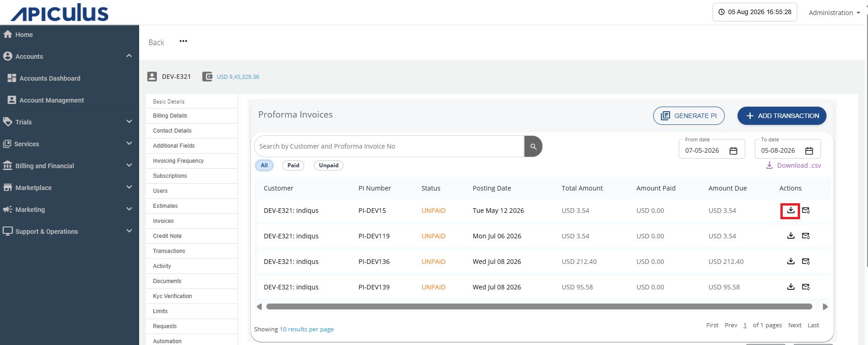Open the Kyc Verification tab
The image size is (868, 345).
[192, 296]
